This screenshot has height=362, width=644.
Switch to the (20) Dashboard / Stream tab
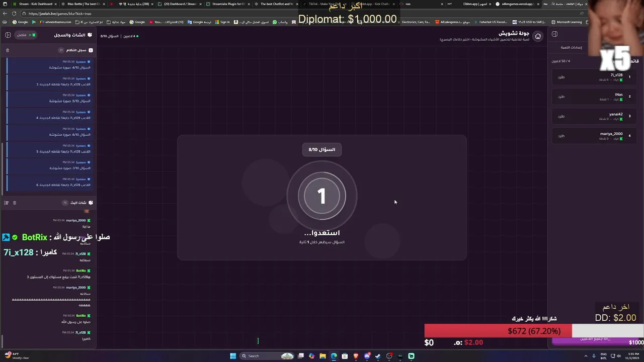click(180, 4)
